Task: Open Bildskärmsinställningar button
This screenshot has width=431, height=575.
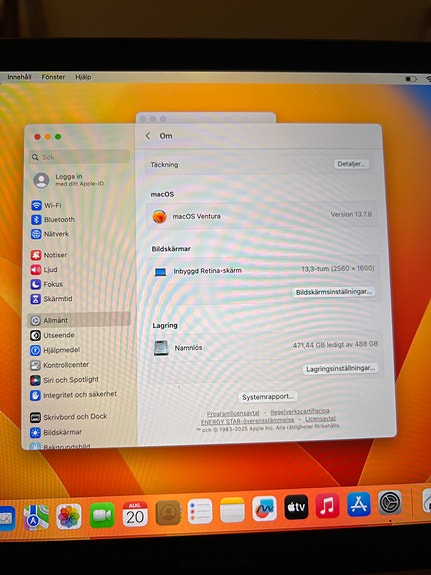Action: click(x=333, y=292)
